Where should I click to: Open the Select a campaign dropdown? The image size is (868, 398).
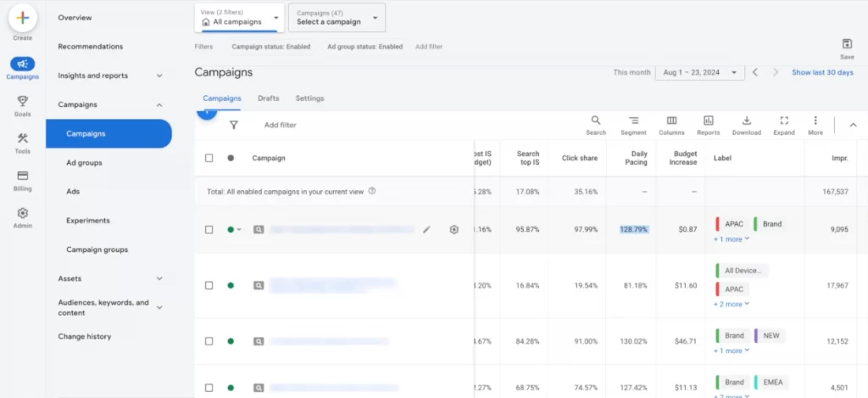(x=337, y=17)
